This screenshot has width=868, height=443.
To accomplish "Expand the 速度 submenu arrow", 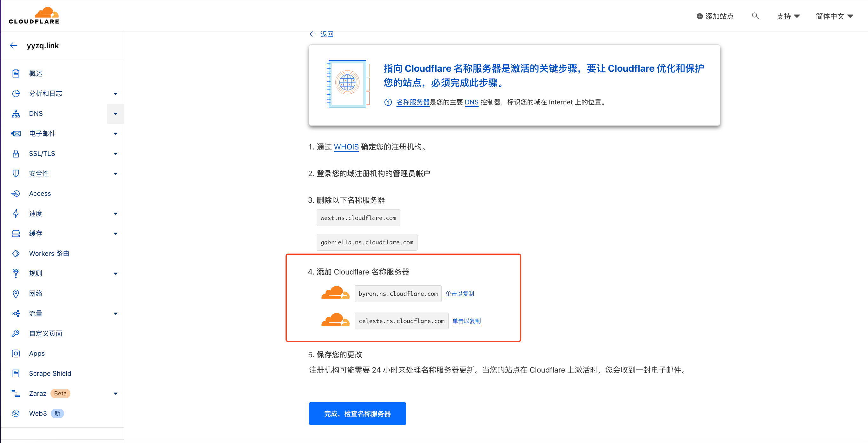I will 115,214.
